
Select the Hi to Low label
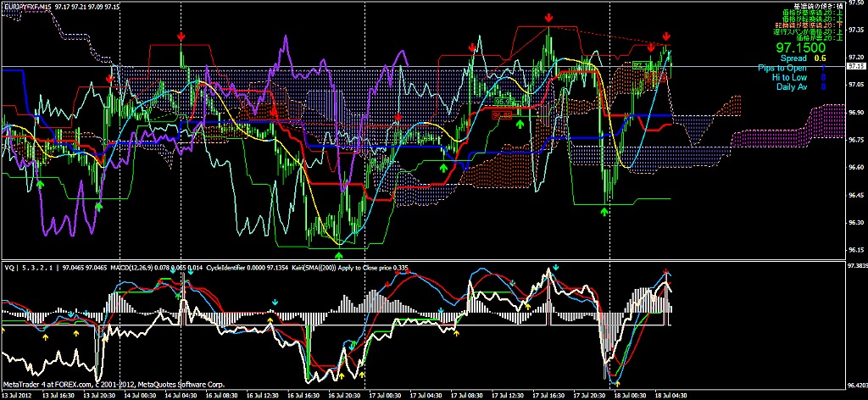pos(789,77)
